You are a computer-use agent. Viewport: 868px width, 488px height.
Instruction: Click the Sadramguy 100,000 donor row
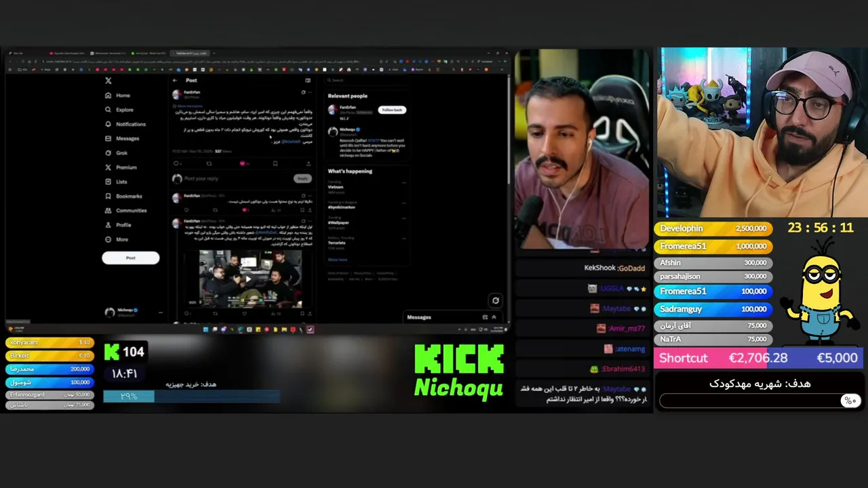click(713, 309)
